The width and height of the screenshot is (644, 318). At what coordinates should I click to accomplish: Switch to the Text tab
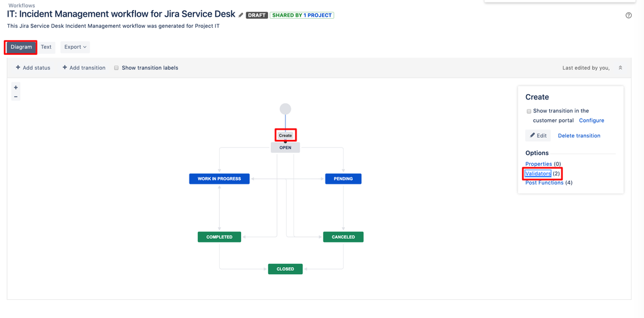coord(46,47)
